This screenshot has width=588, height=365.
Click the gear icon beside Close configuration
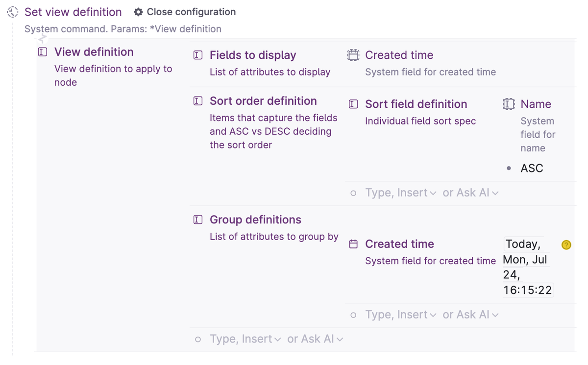tap(139, 12)
